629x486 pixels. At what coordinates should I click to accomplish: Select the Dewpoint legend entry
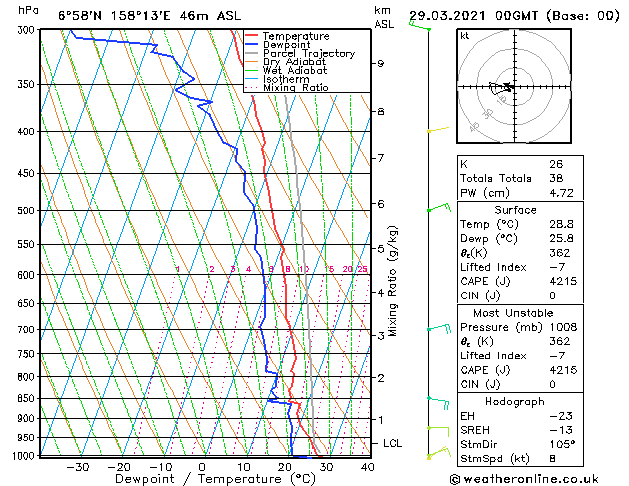[286, 45]
